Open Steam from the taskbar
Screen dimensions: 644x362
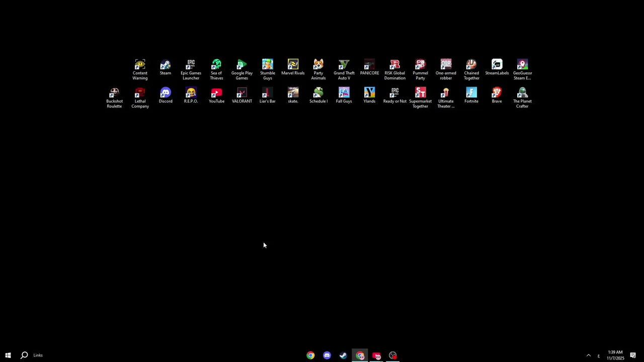pyautogui.click(x=343, y=355)
